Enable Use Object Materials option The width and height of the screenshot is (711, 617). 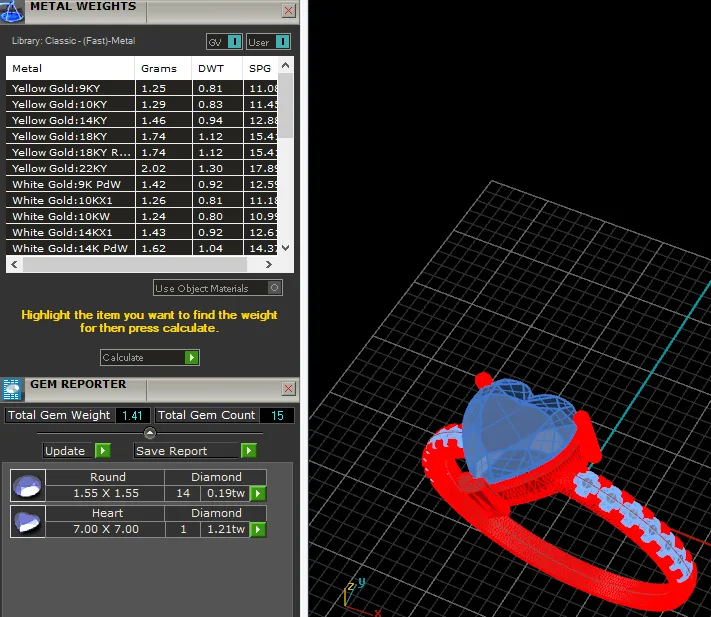(x=218, y=288)
